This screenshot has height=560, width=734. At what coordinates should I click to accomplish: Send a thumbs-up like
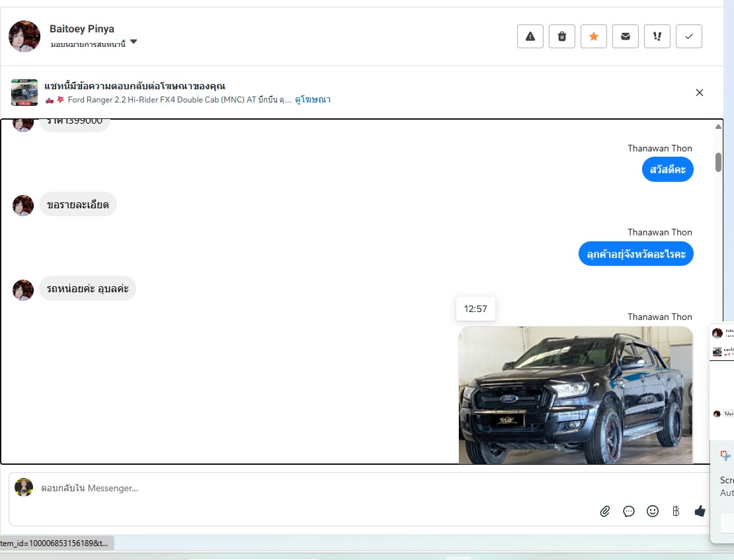pos(700,511)
